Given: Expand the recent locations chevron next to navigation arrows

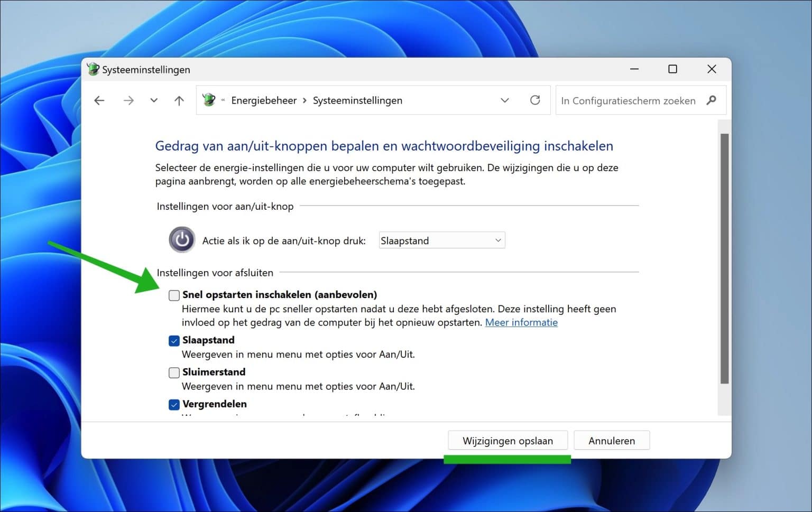Looking at the screenshot, I should 153,100.
